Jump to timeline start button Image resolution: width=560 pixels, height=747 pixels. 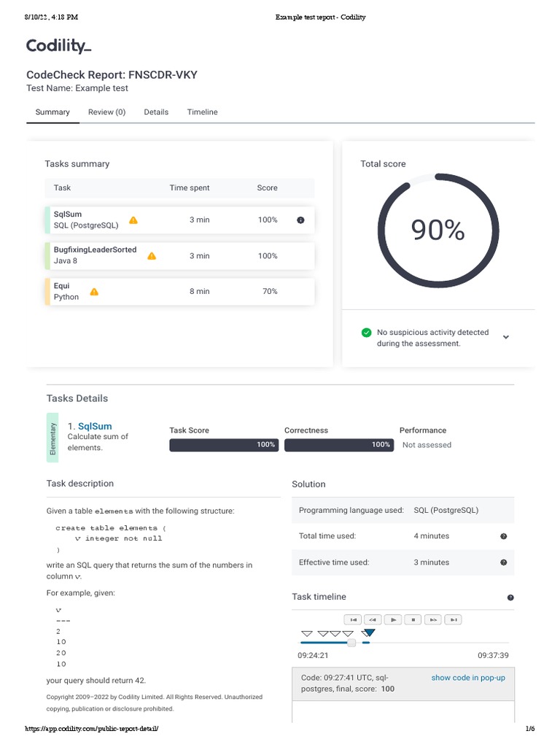pos(353,620)
